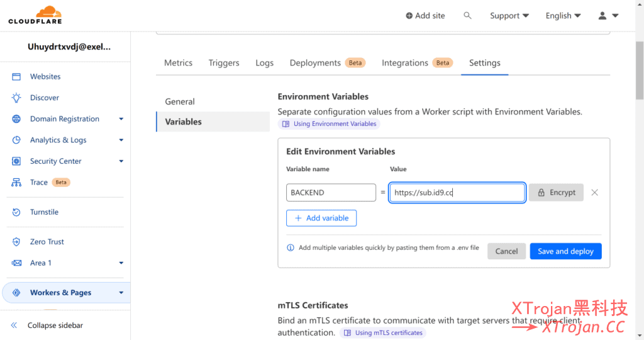Image resolution: width=644 pixels, height=340 pixels.
Task: Remove the BACKEND variable row
Action: tap(594, 193)
